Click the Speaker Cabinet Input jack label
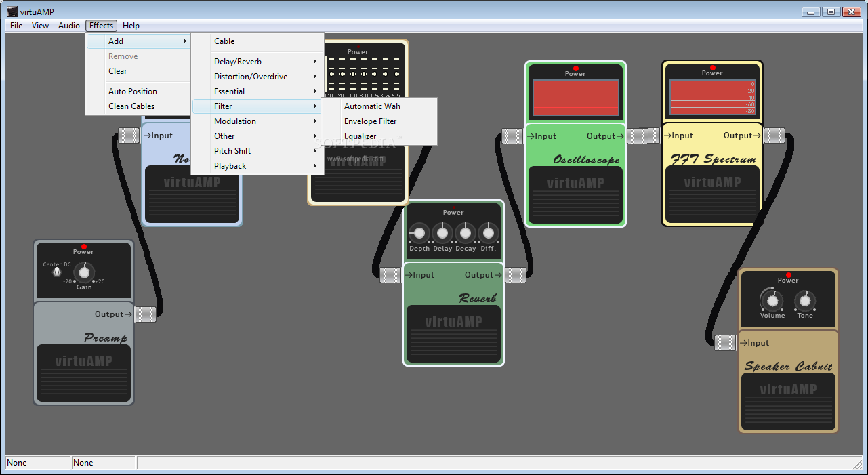Screen dimensions: 868x475 tap(754, 343)
